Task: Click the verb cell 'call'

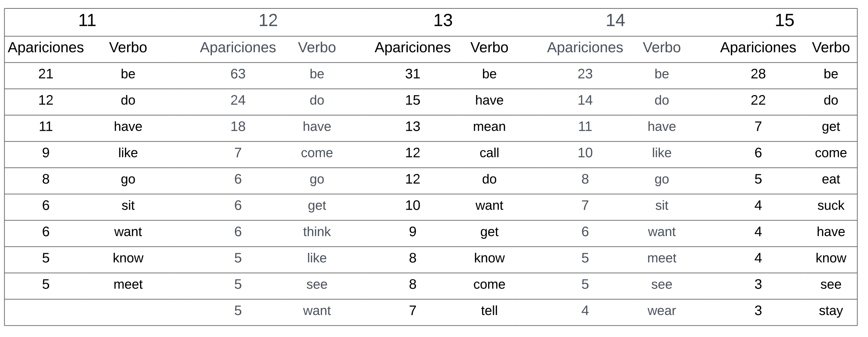Action: point(489,153)
